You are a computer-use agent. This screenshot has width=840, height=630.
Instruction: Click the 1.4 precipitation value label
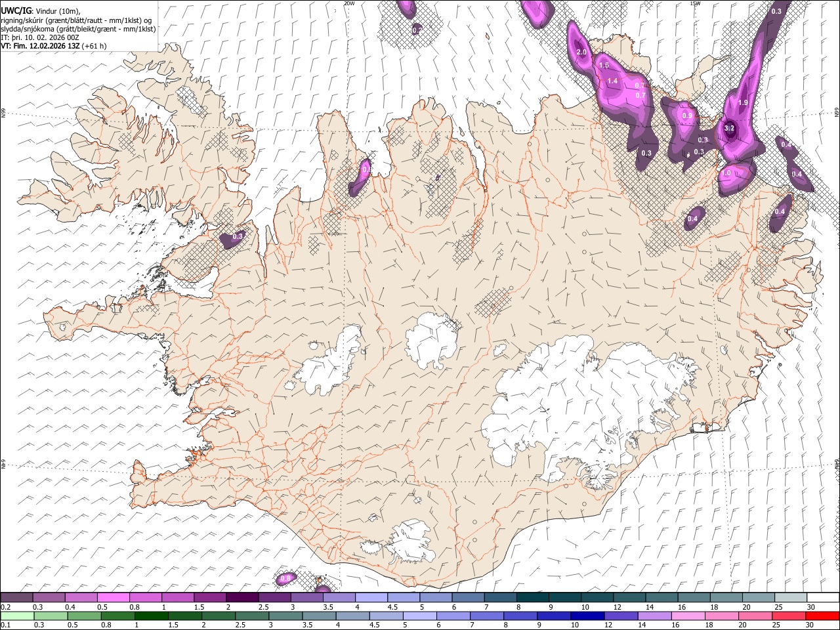(x=612, y=81)
